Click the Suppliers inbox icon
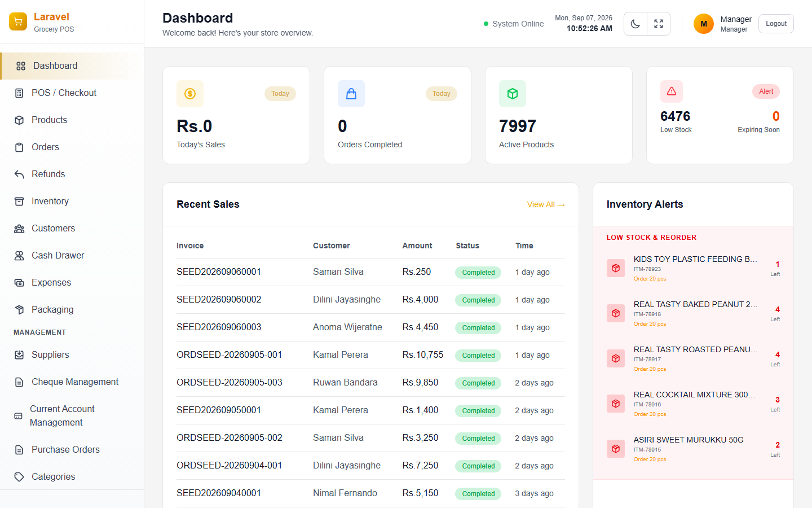 point(19,355)
